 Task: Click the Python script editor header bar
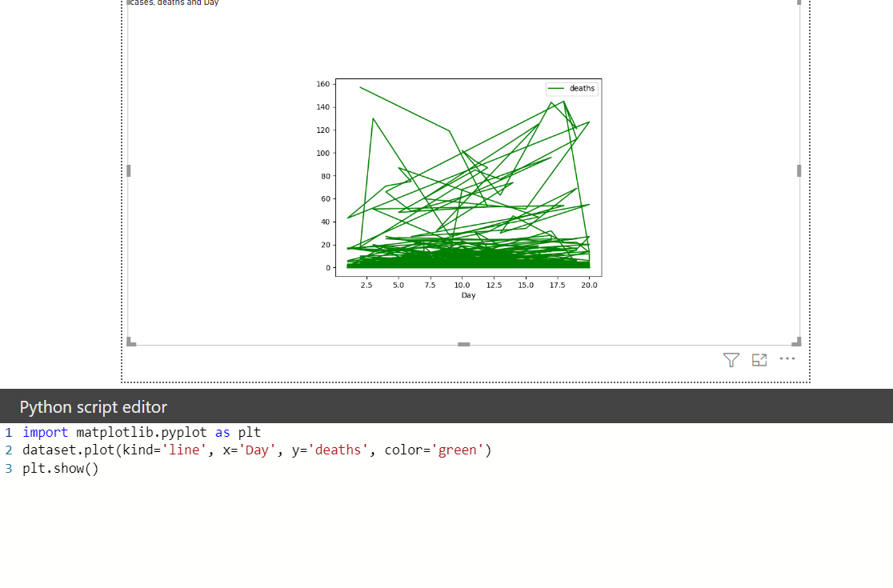pos(446,406)
